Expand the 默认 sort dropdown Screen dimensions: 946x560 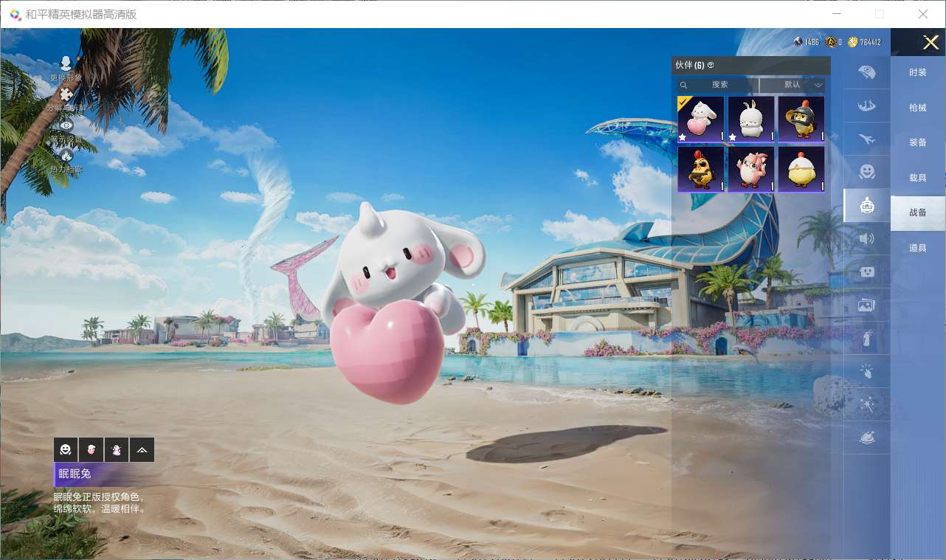pos(793,85)
